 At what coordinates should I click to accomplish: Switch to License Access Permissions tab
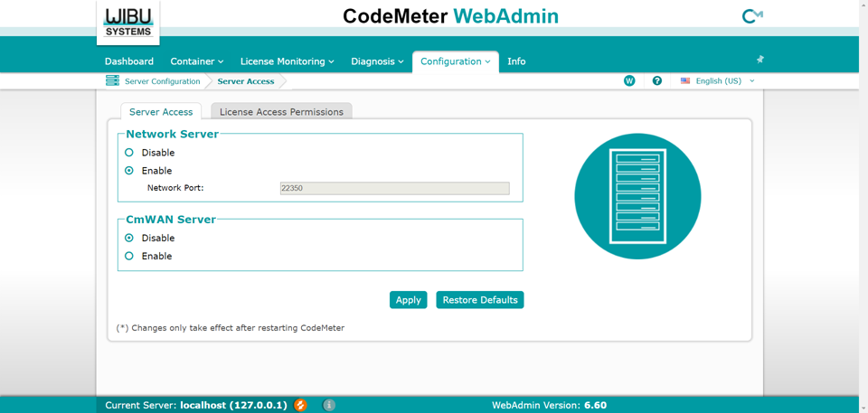[x=281, y=112]
